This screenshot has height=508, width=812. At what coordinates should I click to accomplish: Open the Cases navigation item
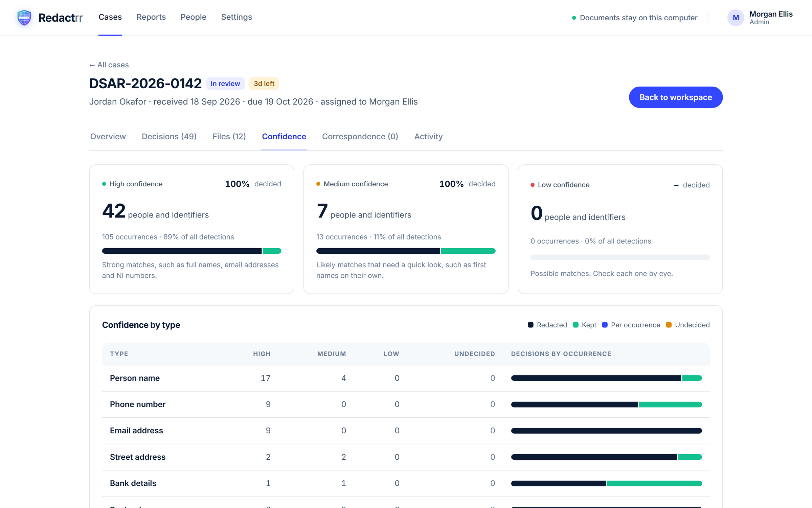click(x=110, y=17)
